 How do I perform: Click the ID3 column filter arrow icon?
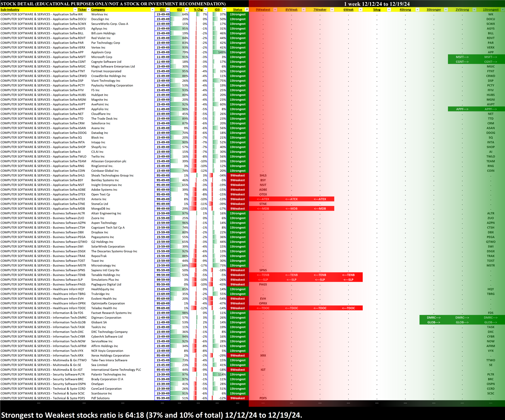click(224, 10)
